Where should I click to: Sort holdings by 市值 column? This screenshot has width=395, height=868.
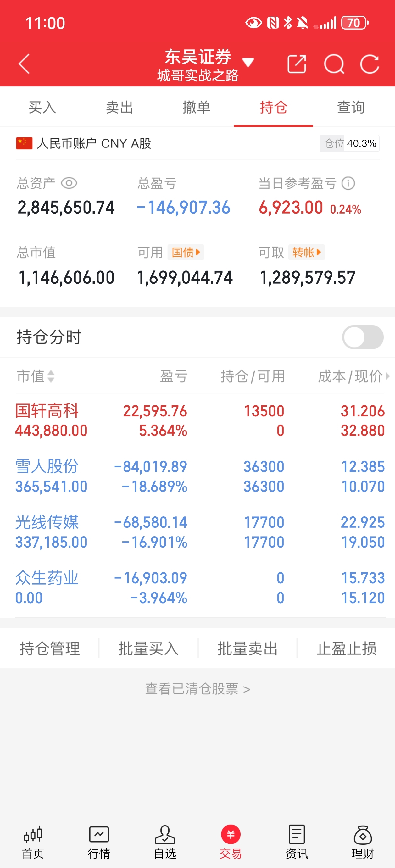[x=36, y=376]
